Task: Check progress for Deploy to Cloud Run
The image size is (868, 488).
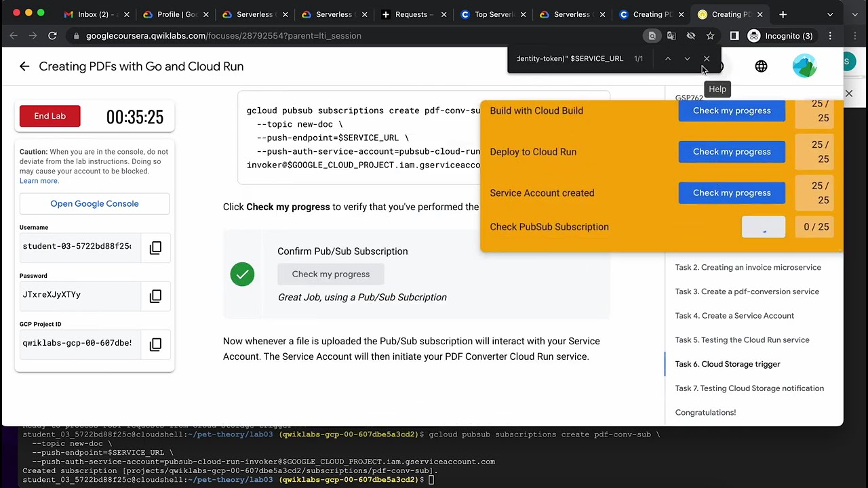Action: 732,152
